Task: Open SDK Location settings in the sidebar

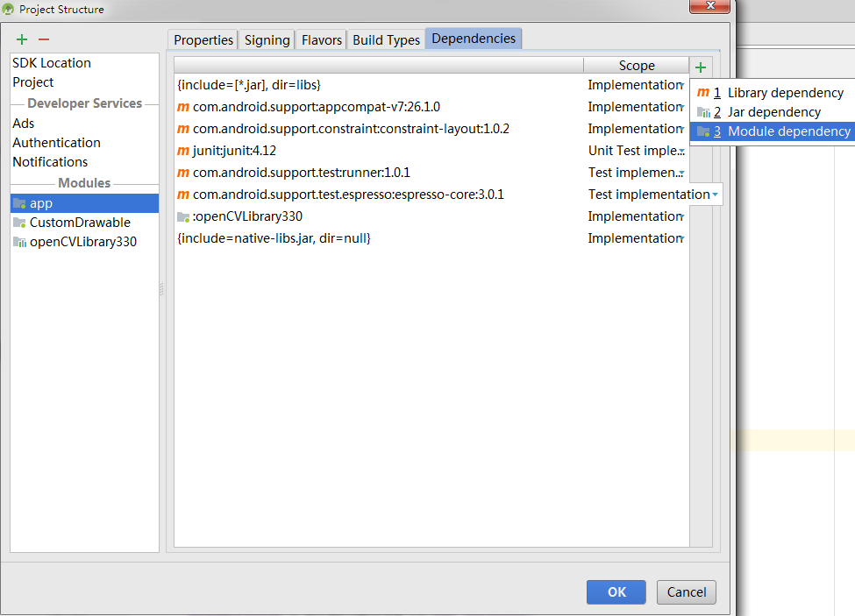Action: coord(51,62)
